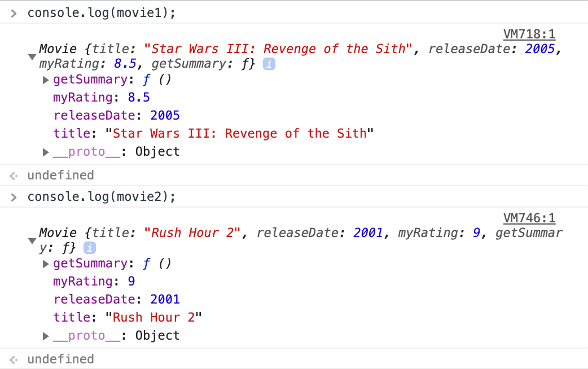Image resolution: width=588 pixels, height=369 pixels.
Task: Click the prompt chevron before console.log(movie2)
Action: [x=14, y=197]
